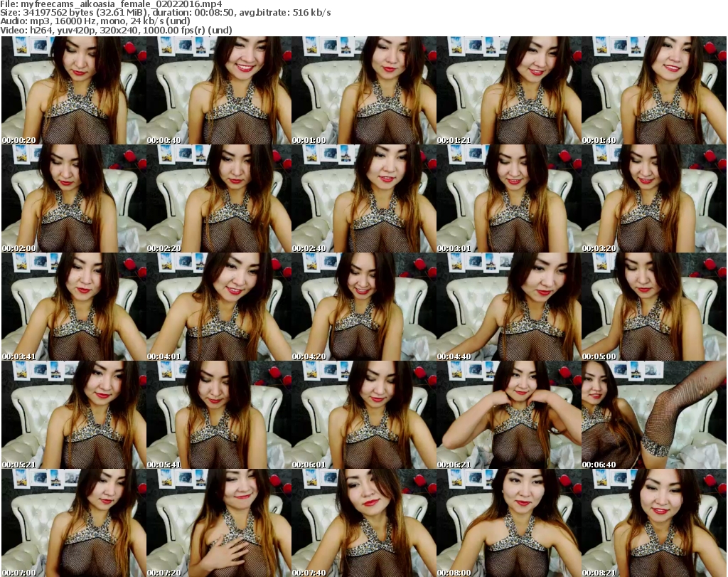The width and height of the screenshot is (728, 577).
Task: Open the last thumbnail, 00:08:21
Action: pyautogui.click(x=654, y=523)
